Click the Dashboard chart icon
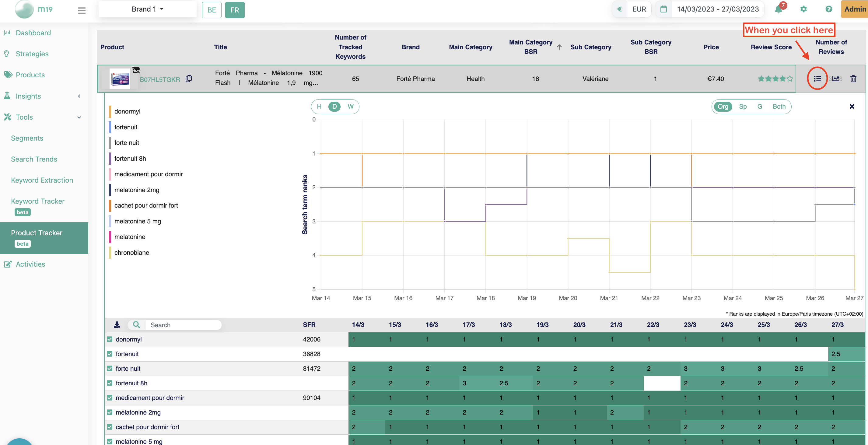The image size is (868, 445). point(7,33)
